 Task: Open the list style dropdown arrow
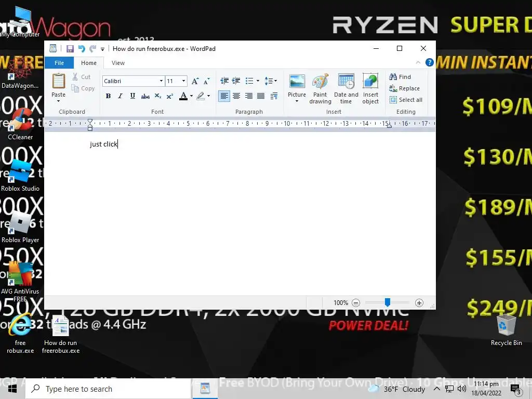point(258,81)
